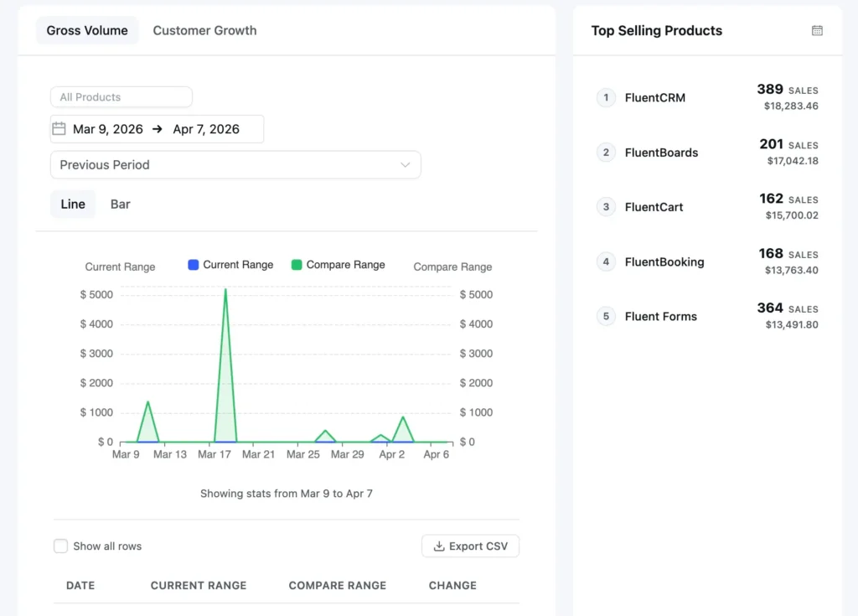858x616 pixels.
Task: Open the All Products selector
Action: click(121, 96)
